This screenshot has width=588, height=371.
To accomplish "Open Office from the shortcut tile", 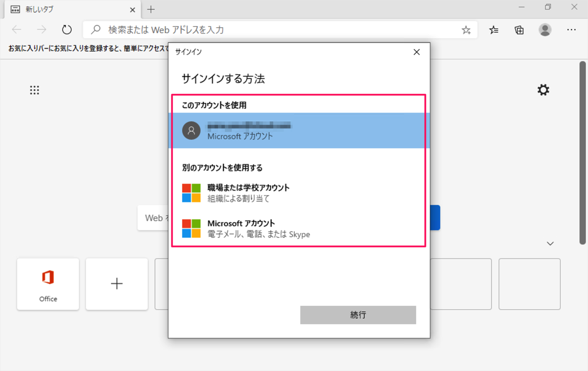I will coord(47,283).
